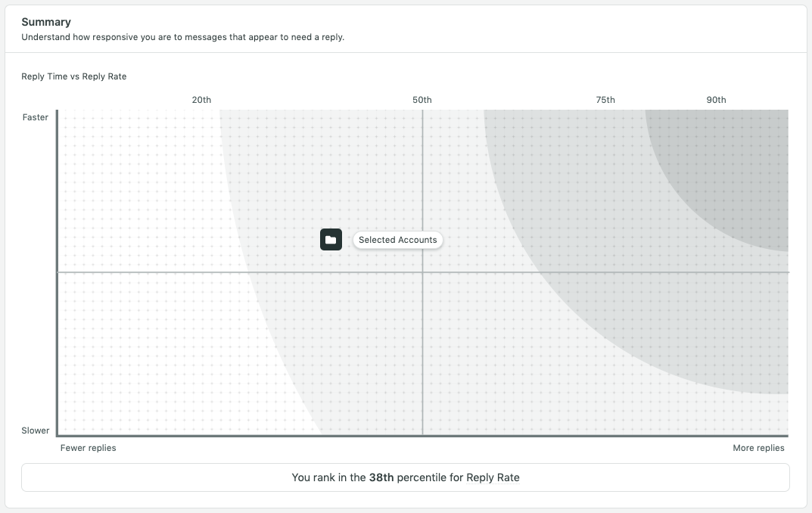This screenshot has width=812, height=513.
Task: Click the Selected Accounts label pill
Action: [398, 240]
